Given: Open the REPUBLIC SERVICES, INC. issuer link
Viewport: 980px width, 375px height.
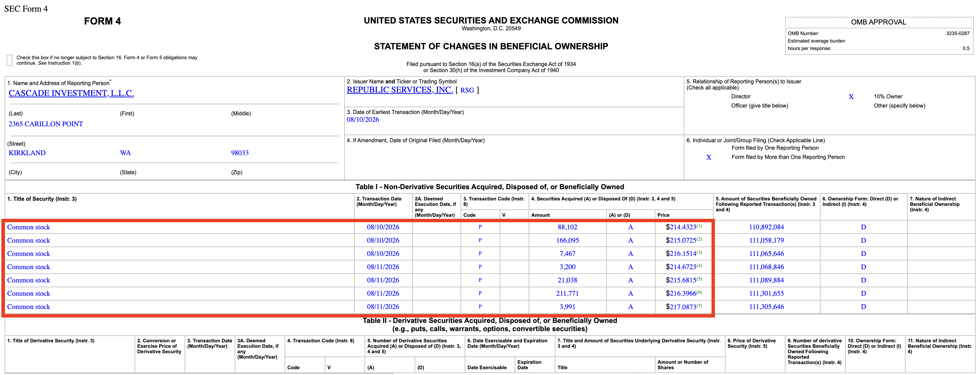Looking at the screenshot, I should click(x=399, y=90).
